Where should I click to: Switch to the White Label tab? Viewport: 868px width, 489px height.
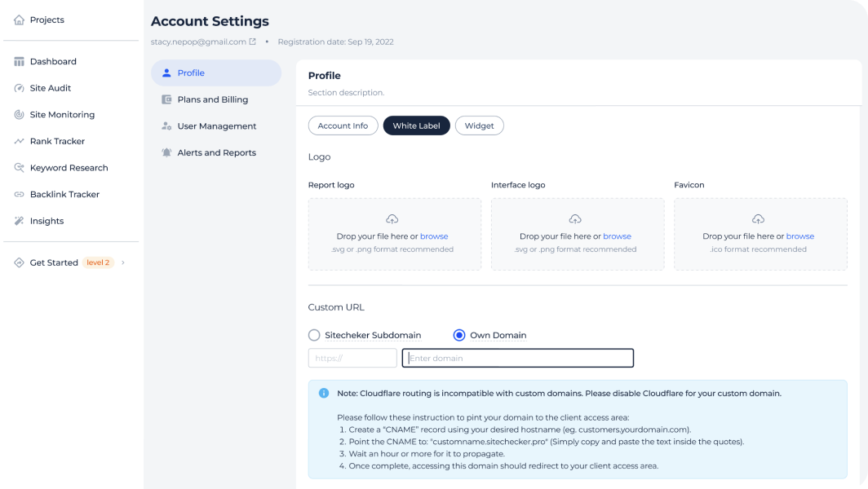(416, 126)
